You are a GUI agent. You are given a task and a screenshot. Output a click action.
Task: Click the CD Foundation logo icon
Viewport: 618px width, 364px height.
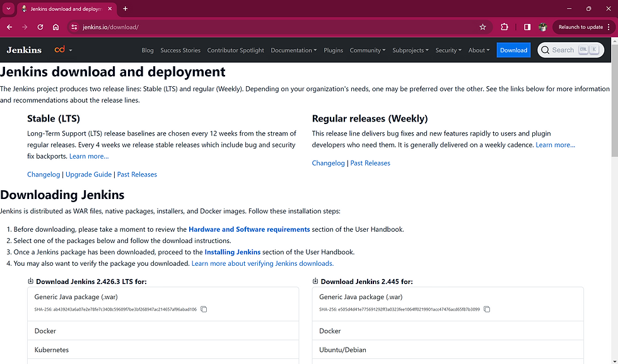pos(59,50)
